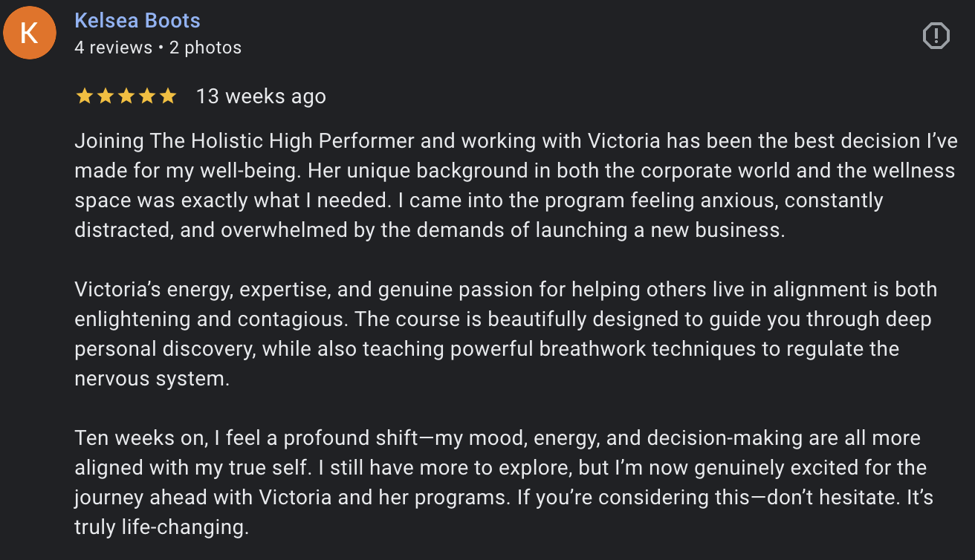Click the "13 weeks ago" timestamp
The image size is (975, 560).
[261, 97]
